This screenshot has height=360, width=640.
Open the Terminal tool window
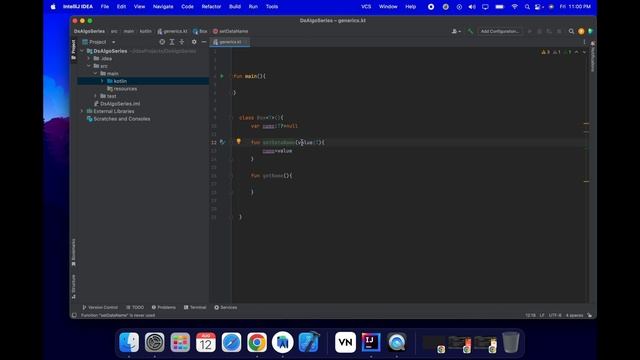point(195,307)
